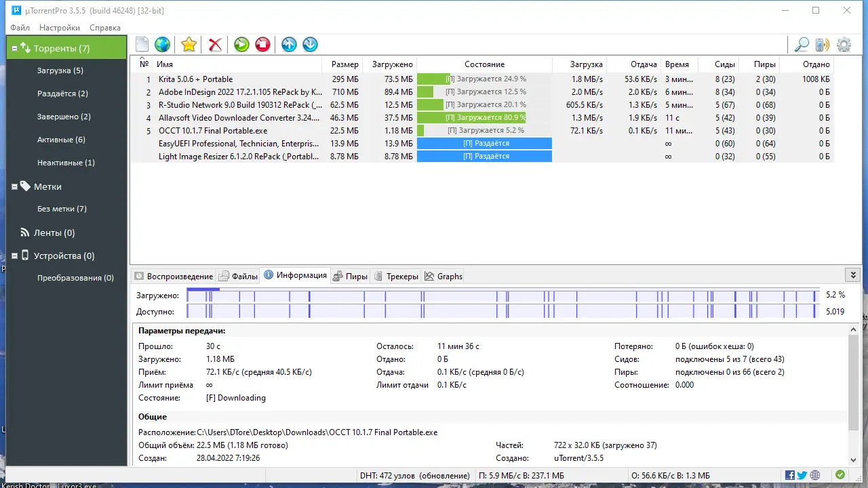
Task: Sort by the Сиды column header
Action: [x=718, y=64]
